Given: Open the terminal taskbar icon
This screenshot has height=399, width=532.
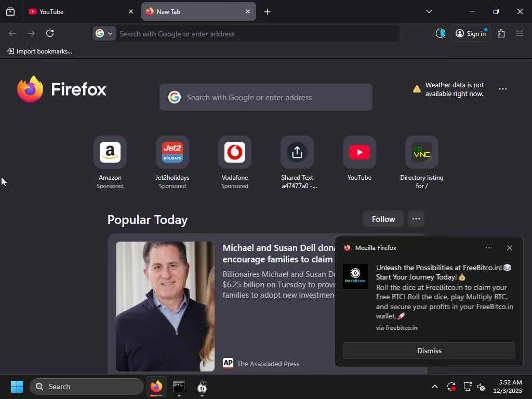Looking at the screenshot, I should pos(179,387).
